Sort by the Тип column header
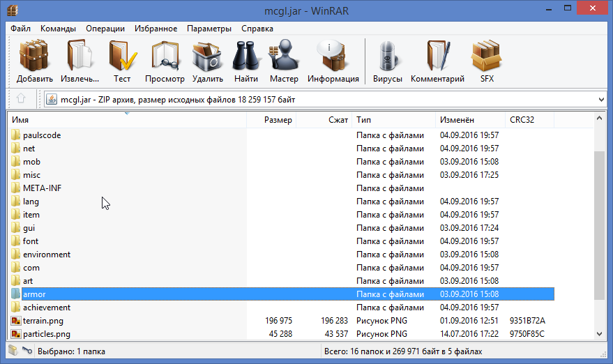 click(394, 120)
